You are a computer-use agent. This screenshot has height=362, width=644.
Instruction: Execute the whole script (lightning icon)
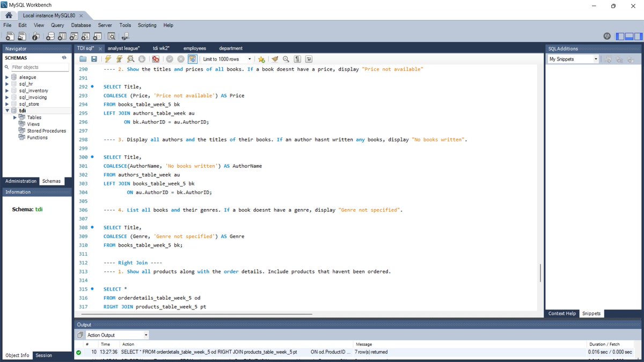pos(108,59)
